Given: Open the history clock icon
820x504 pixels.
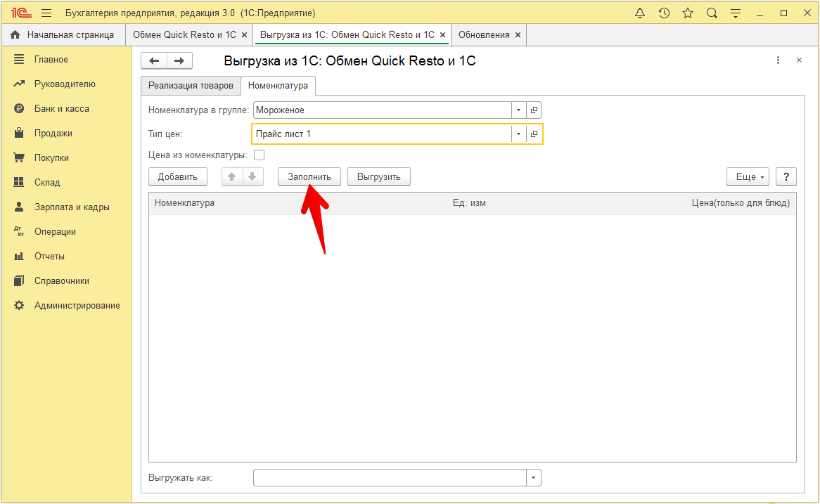Looking at the screenshot, I should [664, 13].
